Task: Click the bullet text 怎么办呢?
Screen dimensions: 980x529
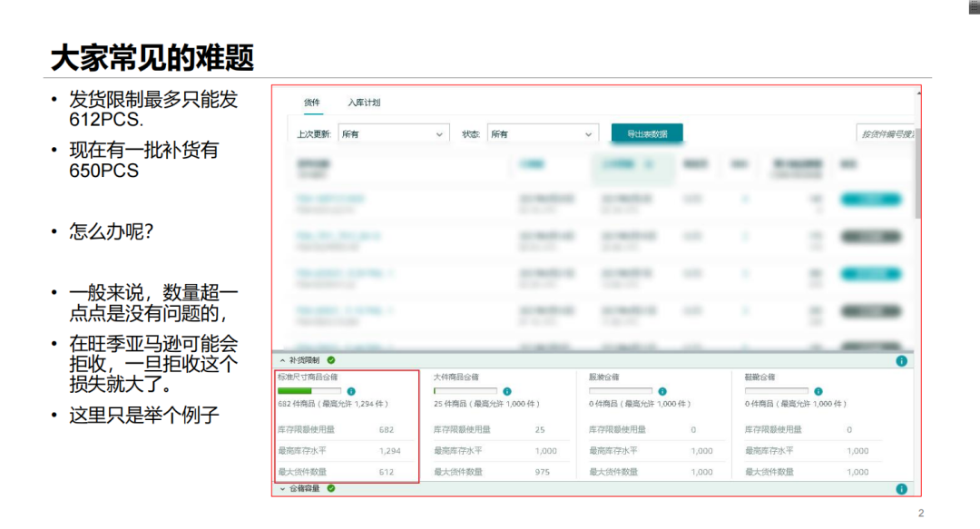Action: coord(112,231)
